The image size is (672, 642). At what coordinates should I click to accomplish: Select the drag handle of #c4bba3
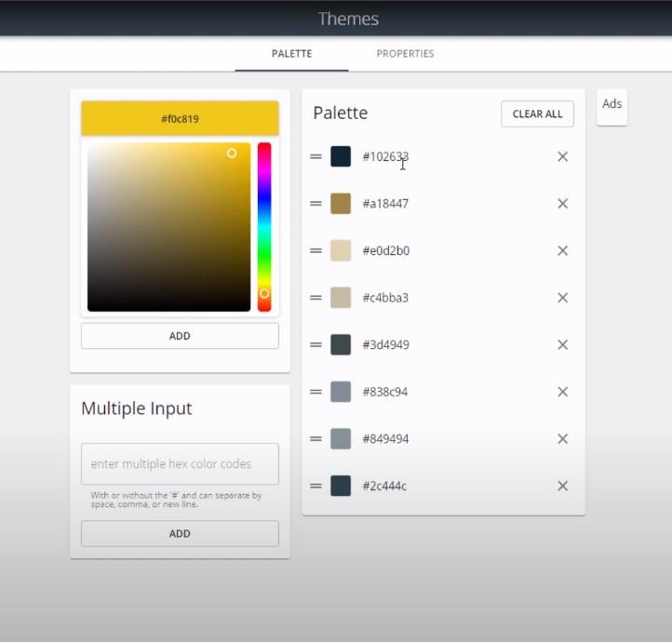(x=316, y=298)
